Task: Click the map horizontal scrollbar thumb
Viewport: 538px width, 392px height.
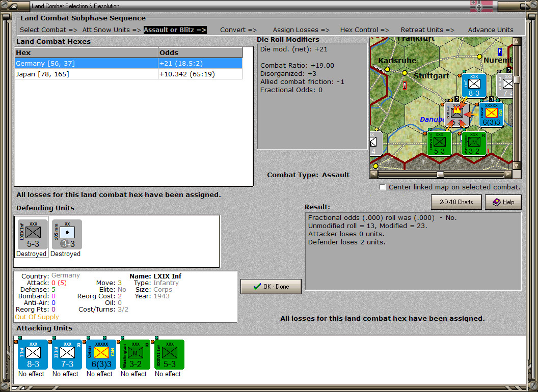Action: [440, 174]
